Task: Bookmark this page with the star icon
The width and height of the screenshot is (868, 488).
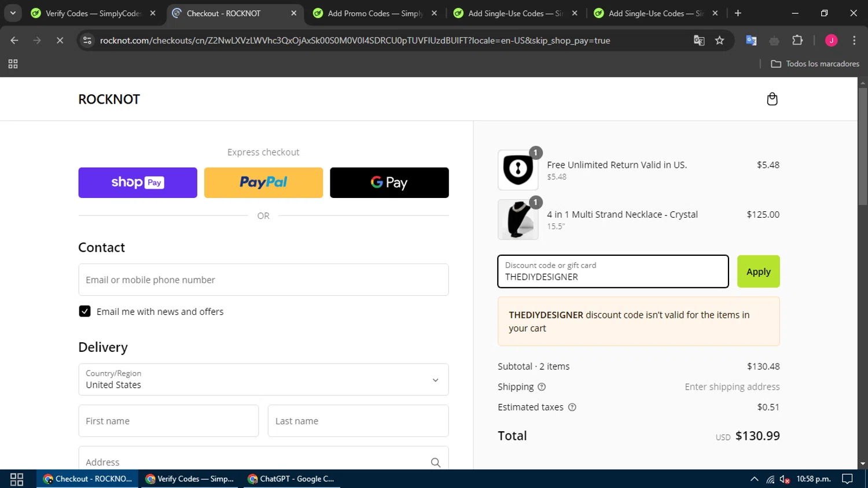Action: click(x=719, y=41)
